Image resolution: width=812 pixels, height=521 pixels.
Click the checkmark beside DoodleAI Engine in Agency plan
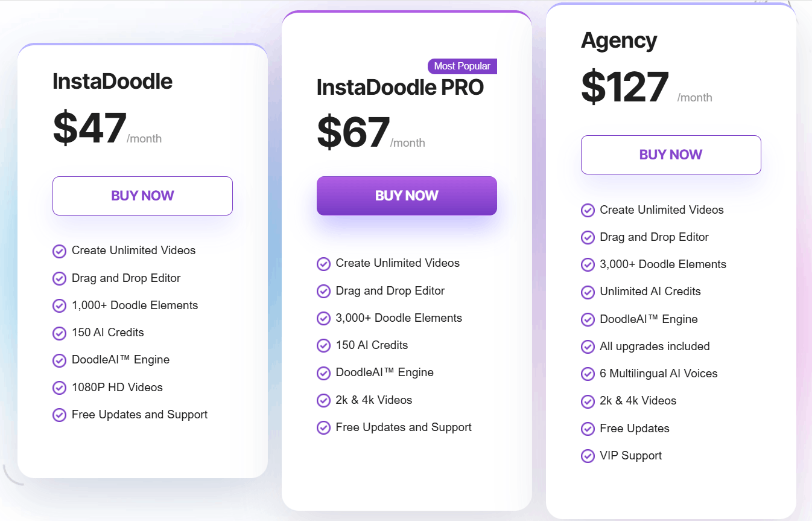tap(588, 319)
